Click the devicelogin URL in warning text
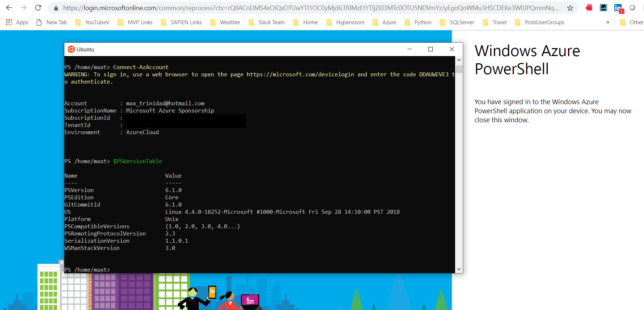The height and width of the screenshot is (310, 644). pyautogui.click(x=300, y=75)
